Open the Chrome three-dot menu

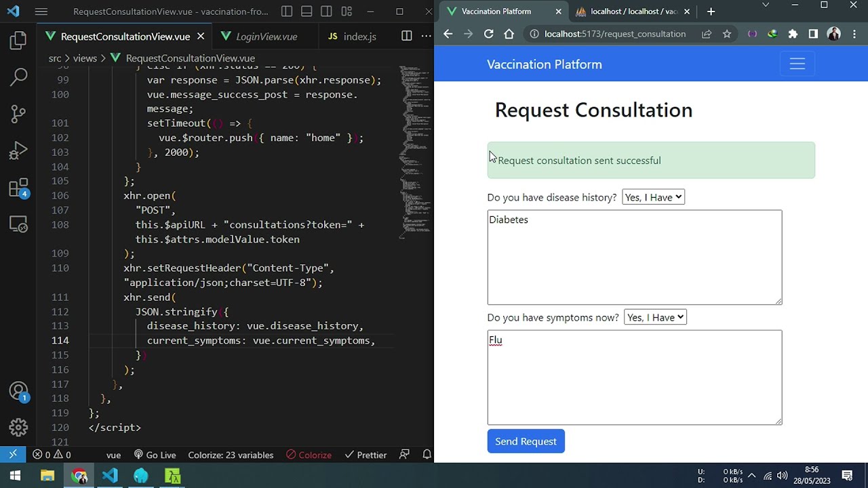pyautogui.click(x=854, y=34)
